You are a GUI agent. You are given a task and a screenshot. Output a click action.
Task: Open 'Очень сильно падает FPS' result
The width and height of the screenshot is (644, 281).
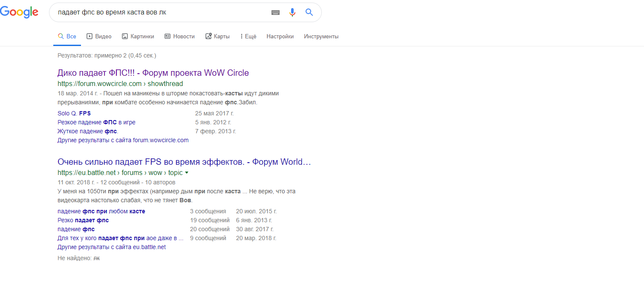(x=184, y=162)
